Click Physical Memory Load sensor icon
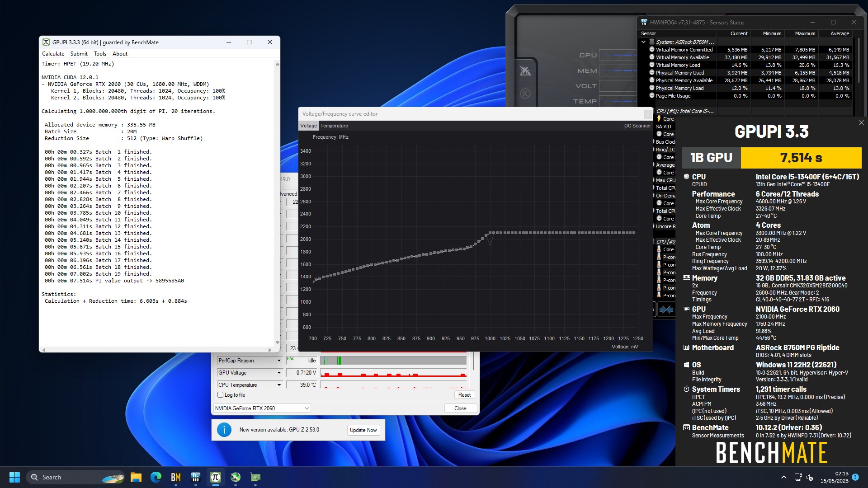Screen dimensions: 868x488 coord(652,88)
